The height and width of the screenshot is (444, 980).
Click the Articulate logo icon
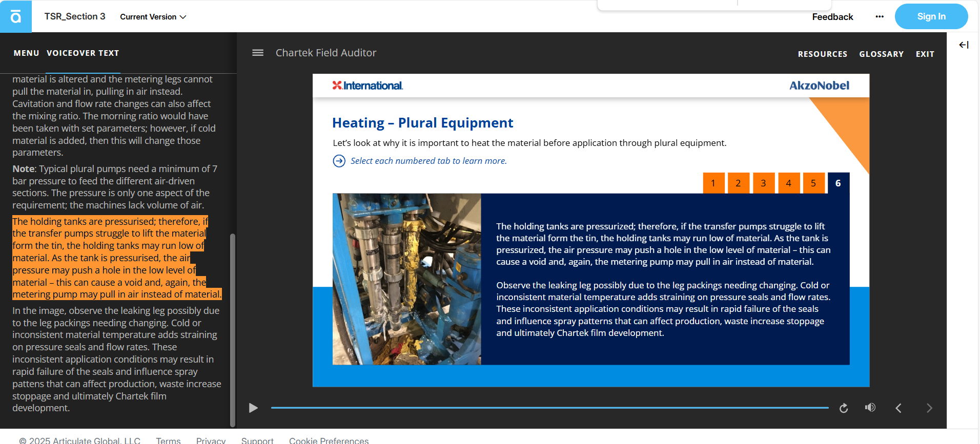click(16, 17)
